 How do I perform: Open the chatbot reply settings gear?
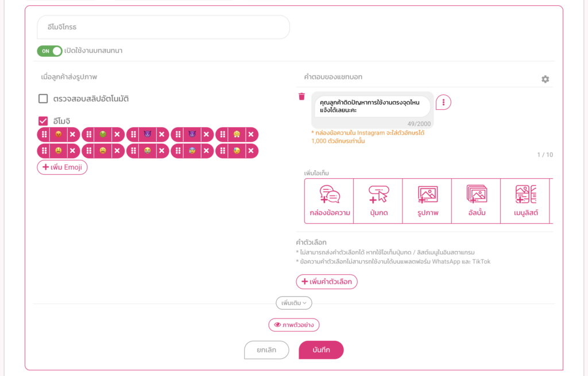coord(545,79)
